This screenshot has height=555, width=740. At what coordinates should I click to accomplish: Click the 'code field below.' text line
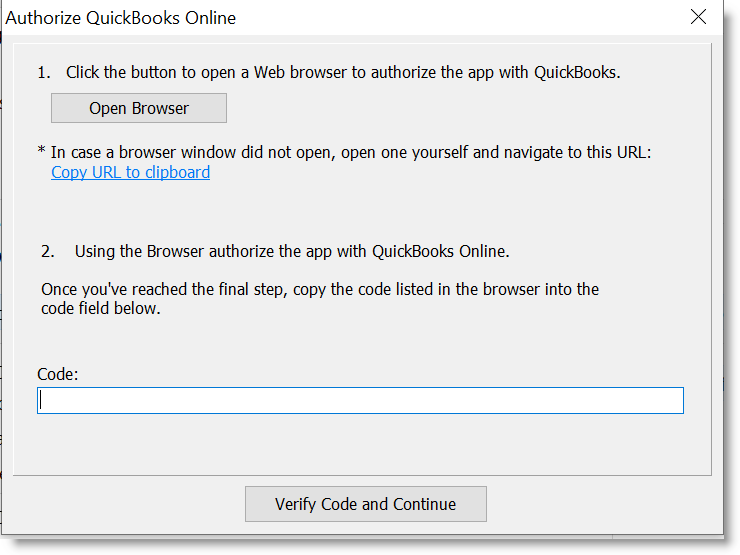pos(100,308)
